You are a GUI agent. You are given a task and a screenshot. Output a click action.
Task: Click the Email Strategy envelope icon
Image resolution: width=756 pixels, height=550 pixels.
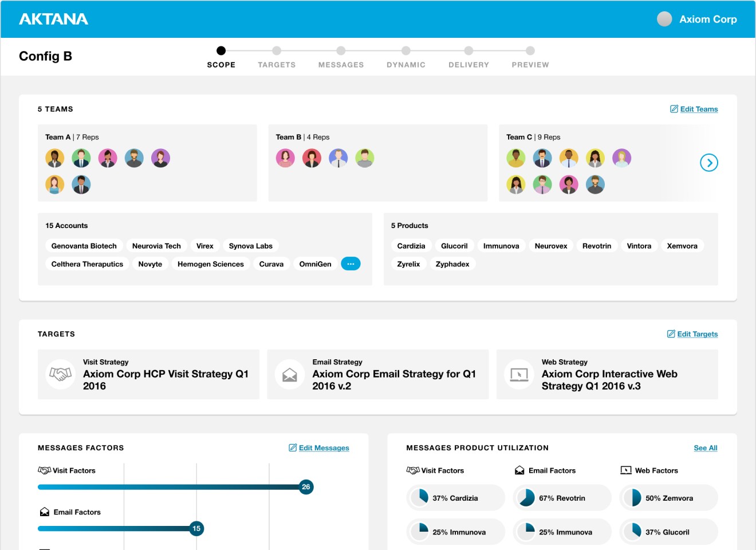(290, 375)
